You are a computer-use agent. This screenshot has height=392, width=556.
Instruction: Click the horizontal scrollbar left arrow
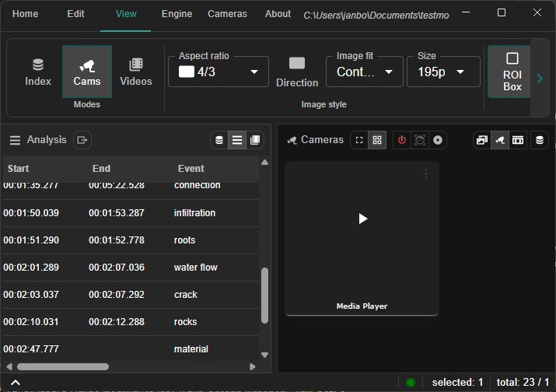(x=9, y=366)
